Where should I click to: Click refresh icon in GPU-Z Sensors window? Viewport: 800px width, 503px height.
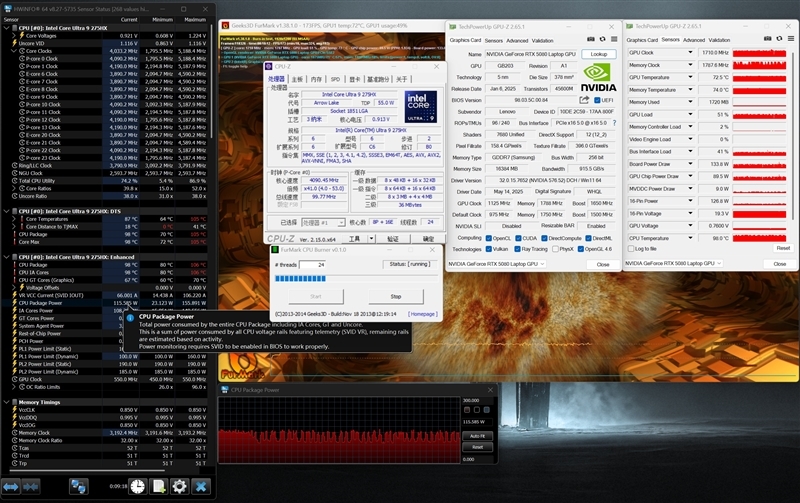779,39
